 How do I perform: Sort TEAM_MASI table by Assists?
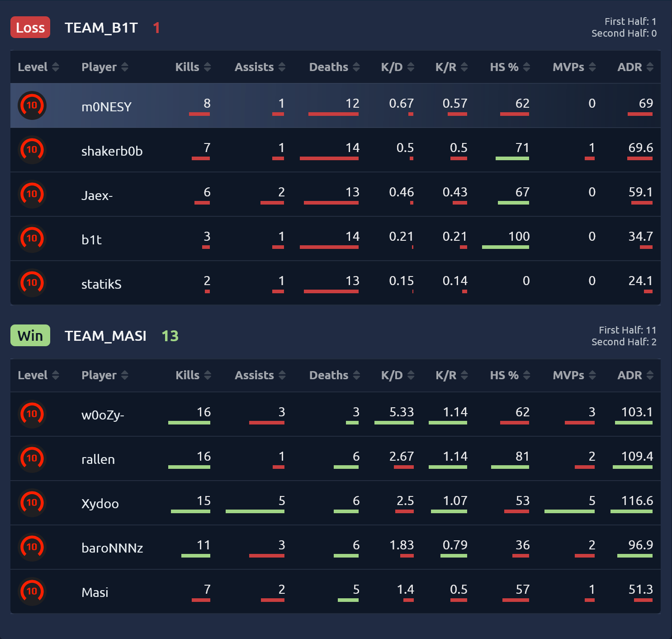[260, 375]
